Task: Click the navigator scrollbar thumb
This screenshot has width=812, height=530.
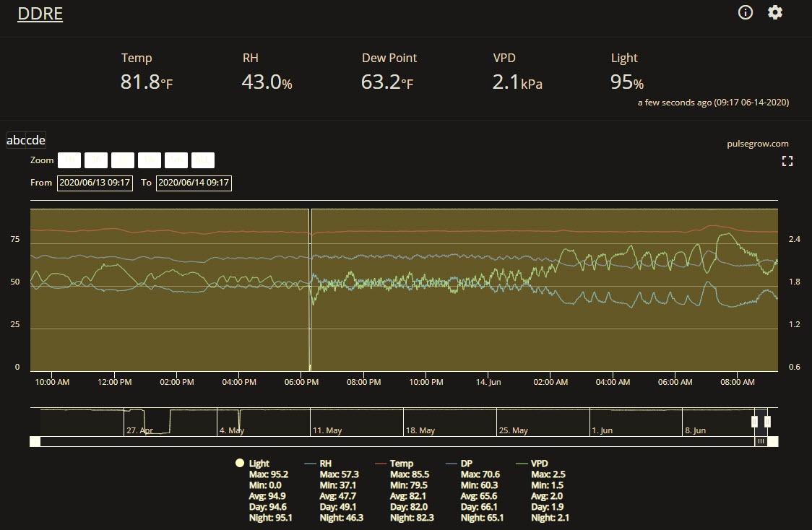Action: 761,441
